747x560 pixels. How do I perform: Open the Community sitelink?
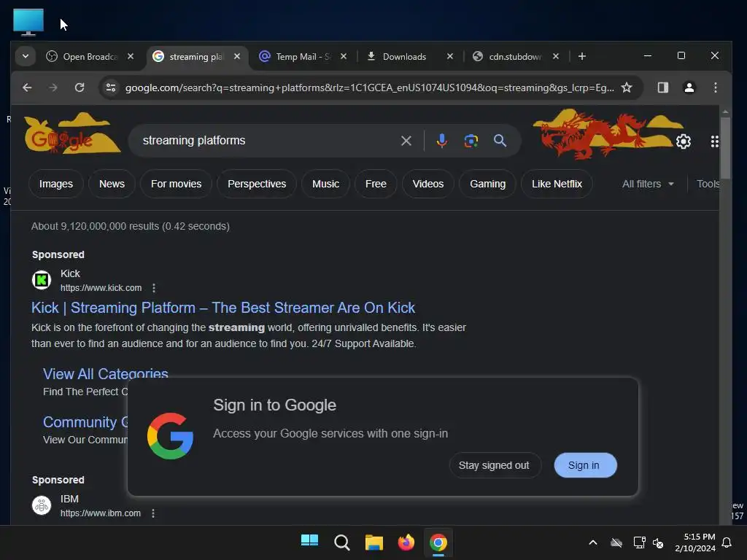[86, 422]
